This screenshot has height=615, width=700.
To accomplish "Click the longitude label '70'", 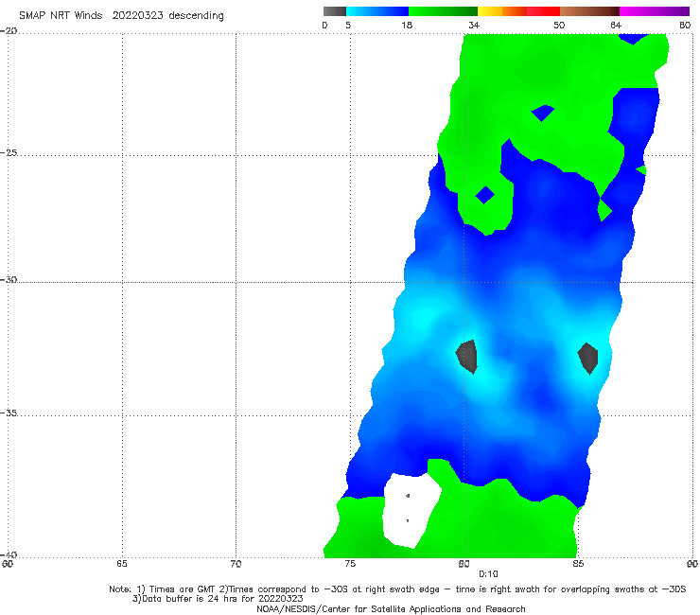I will tap(236, 564).
